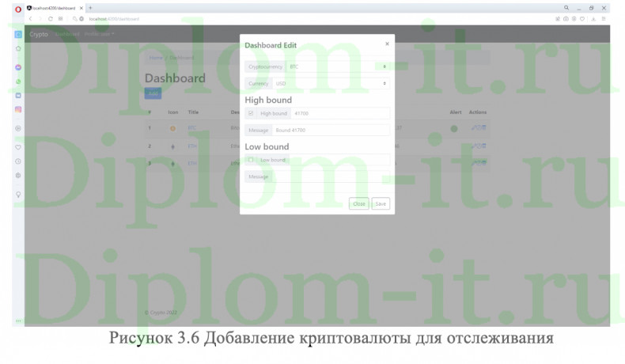The image size is (625, 364).
Task: Open the Easy Setup menu icon
Action: point(604,19)
